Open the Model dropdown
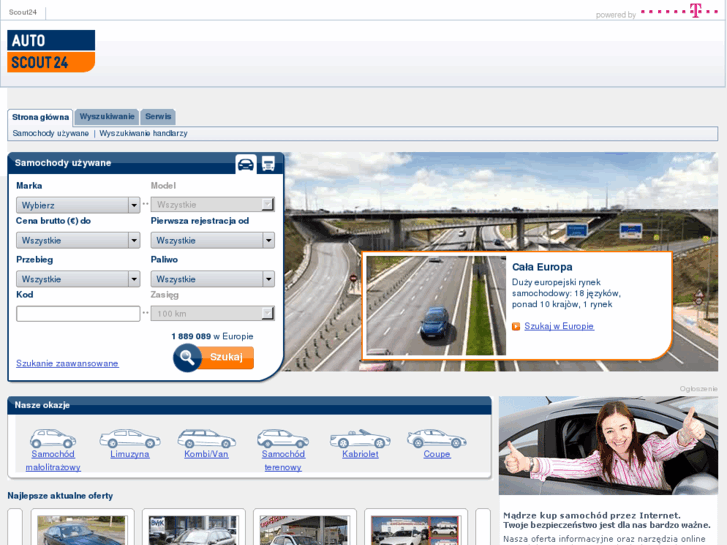The width and height of the screenshot is (727, 545). [x=212, y=205]
